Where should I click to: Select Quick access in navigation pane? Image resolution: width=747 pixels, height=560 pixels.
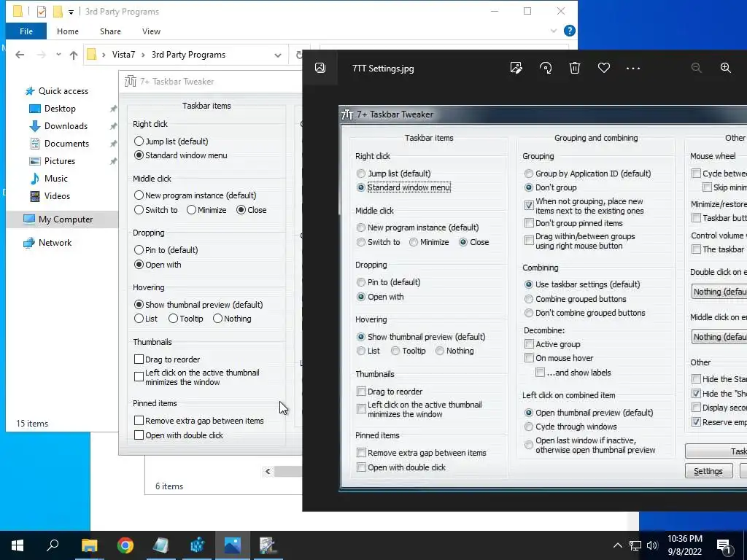click(x=63, y=91)
